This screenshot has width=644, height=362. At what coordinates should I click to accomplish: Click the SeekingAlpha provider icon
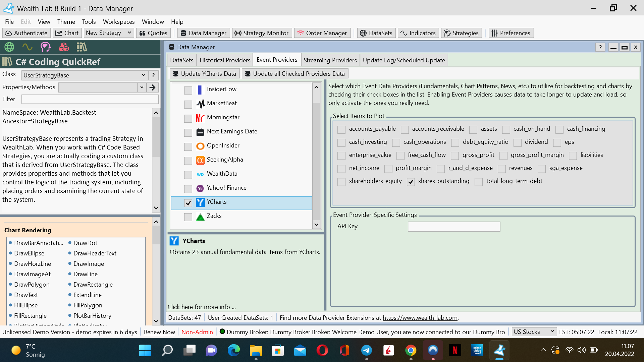(x=200, y=160)
